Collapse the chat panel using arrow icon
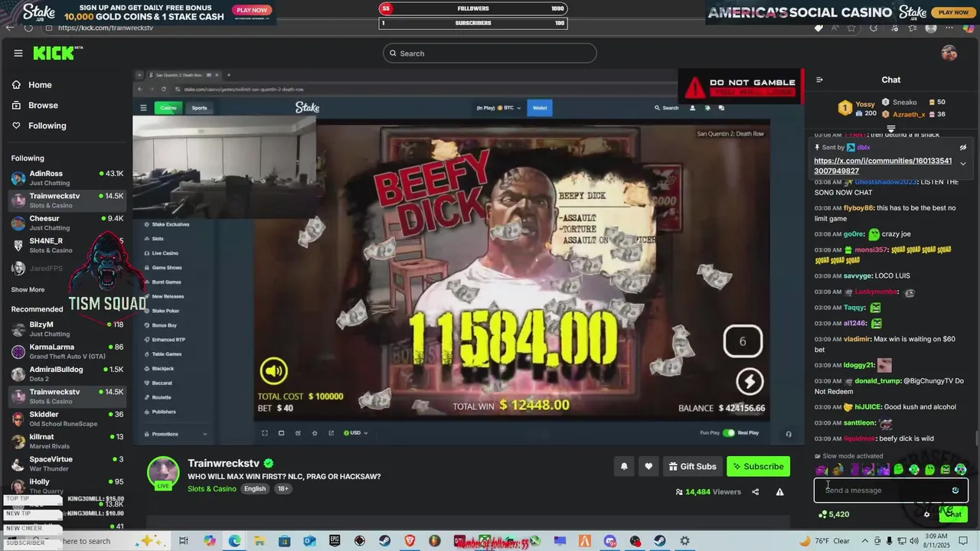Screen dimensions: 980x551 (819, 80)
